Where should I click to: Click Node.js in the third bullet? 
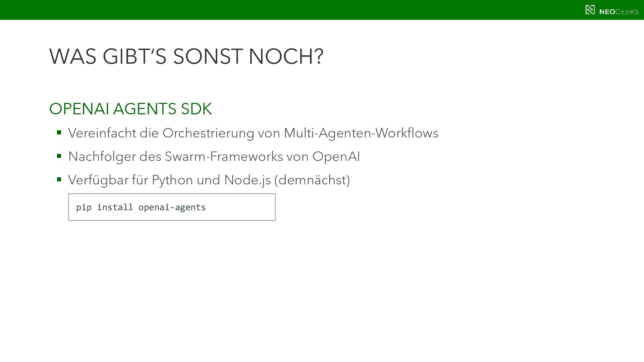pyautogui.click(x=248, y=180)
